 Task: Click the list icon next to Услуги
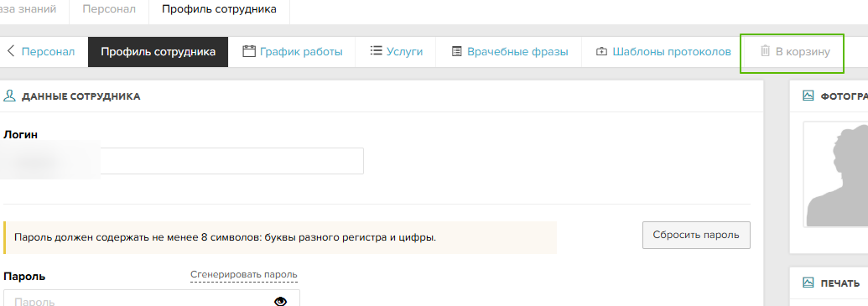tap(376, 51)
